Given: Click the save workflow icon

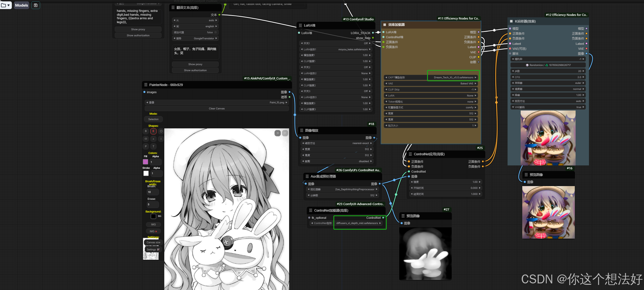Looking at the screenshot, I should (36, 5).
